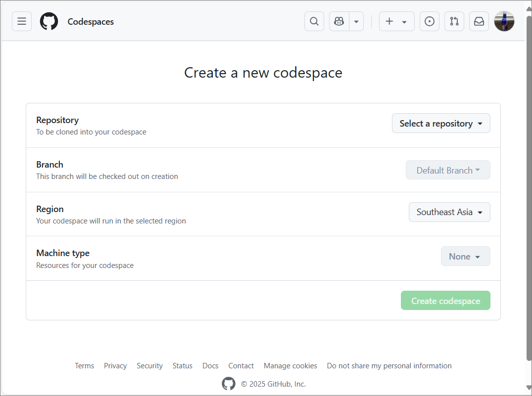Open your profile avatar menu
The height and width of the screenshot is (396, 532).
504,21
